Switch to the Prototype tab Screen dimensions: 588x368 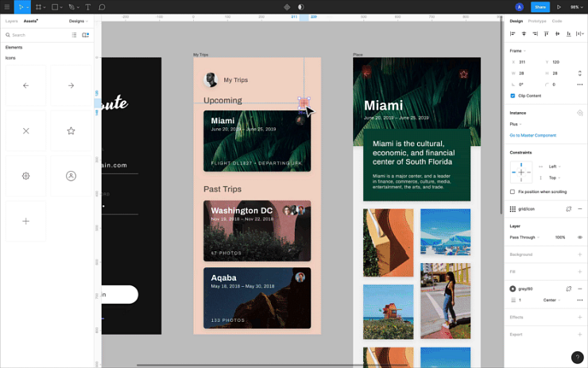point(537,21)
